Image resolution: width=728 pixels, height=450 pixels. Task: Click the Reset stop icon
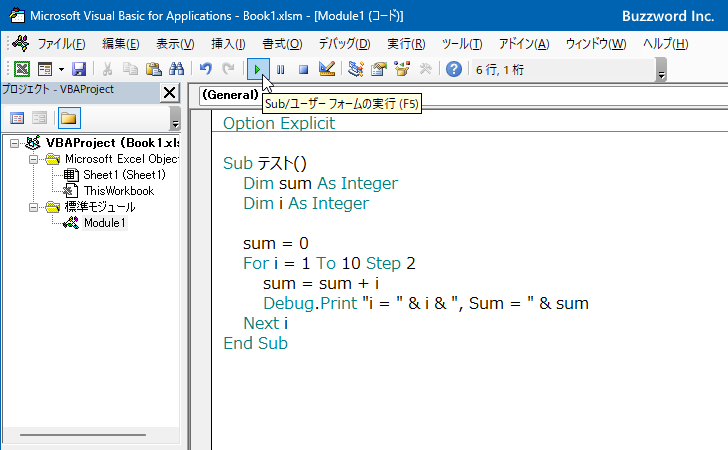pos(303,70)
